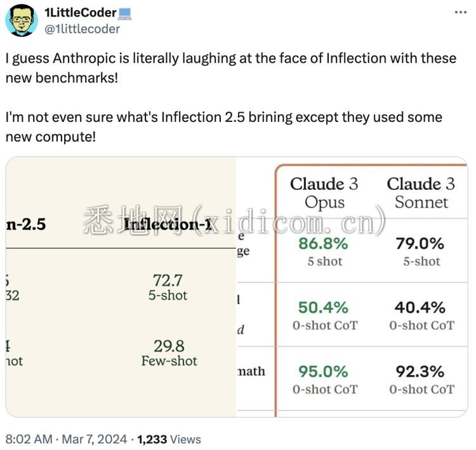Click the 79.0% Sonnet score
The width and height of the screenshot is (476, 450).
click(x=421, y=244)
